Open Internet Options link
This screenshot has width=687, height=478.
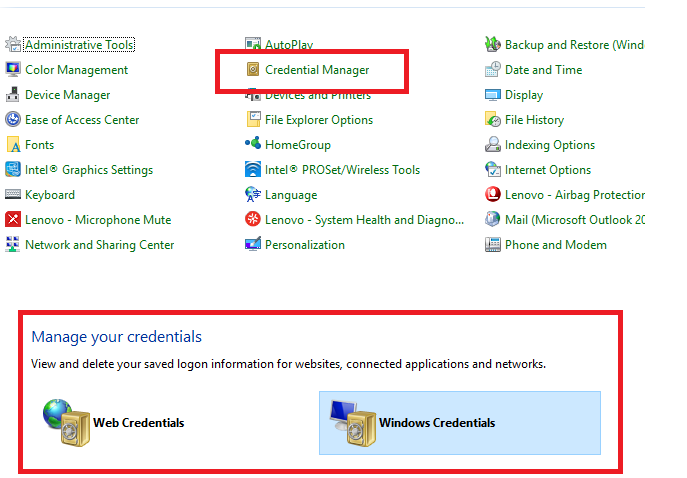point(548,170)
